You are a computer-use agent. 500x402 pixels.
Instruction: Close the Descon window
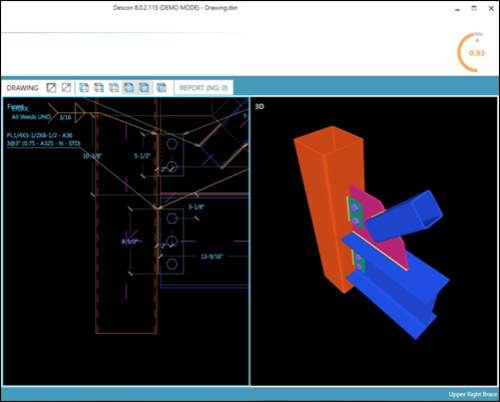pyautogui.click(x=491, y=9)
